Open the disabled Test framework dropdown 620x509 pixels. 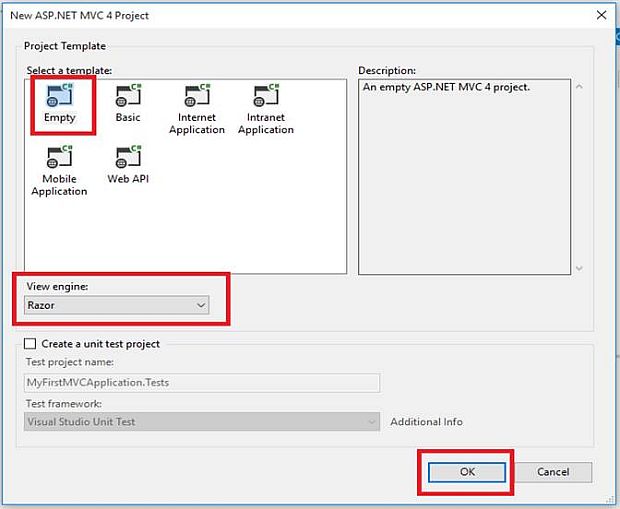click(x=202, y=422)
